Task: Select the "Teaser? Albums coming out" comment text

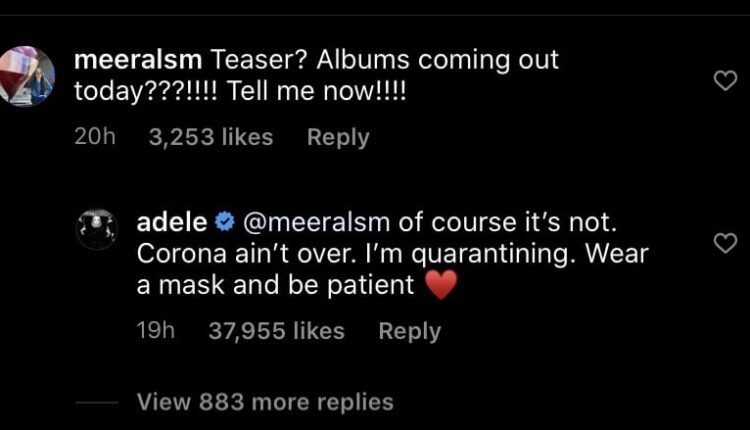Action: point(382,60)
